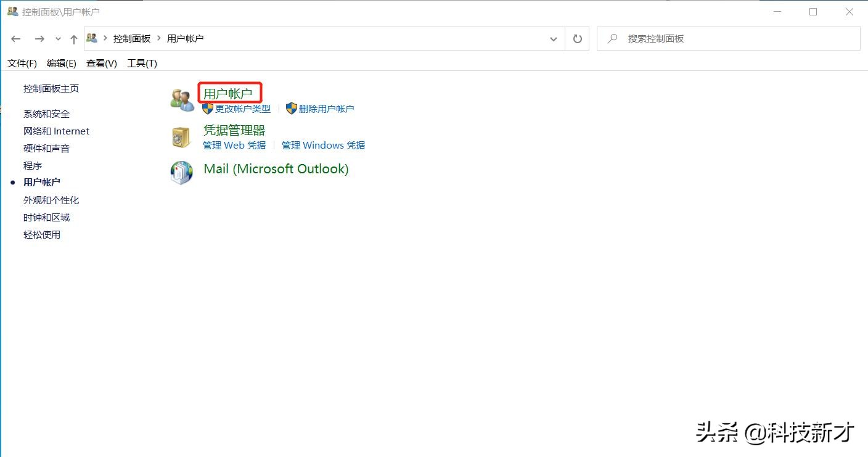Click the shield icon beside 更改帐户类型
The height and width of the screenshot is (457, 868).
208,109
